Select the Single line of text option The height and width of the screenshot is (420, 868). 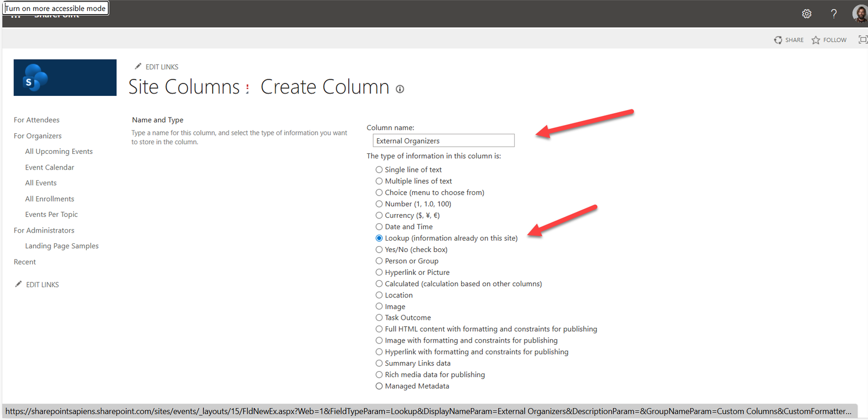379,170
